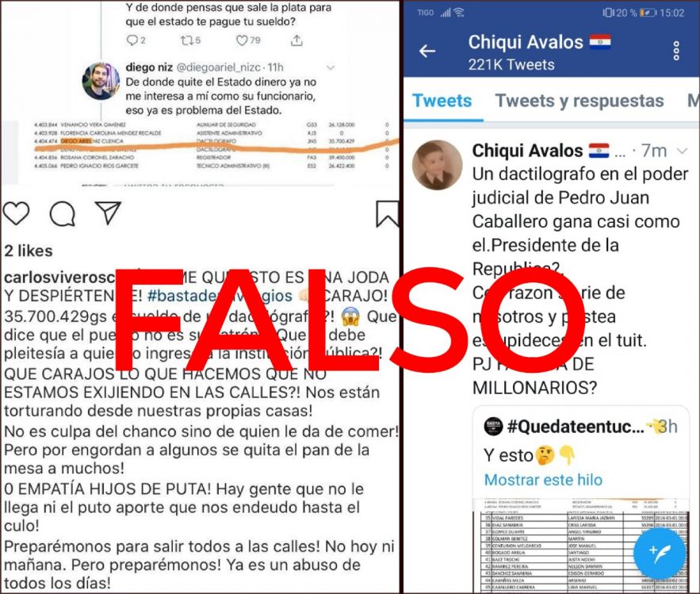Expand the chevron on Chiqui Avalos tweet
The height and width of the screenshot is (594, 700).
click(682, 151)
